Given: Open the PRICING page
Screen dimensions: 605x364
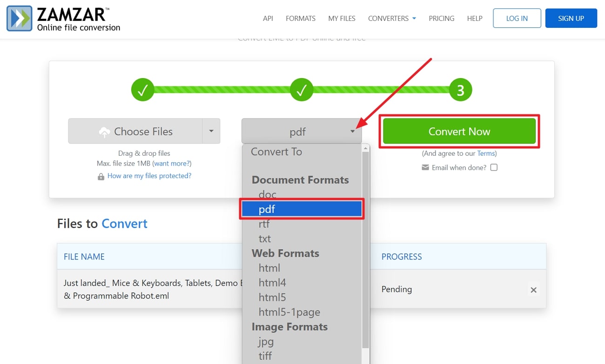Looking at the screenshot, I should pos(442,19).
